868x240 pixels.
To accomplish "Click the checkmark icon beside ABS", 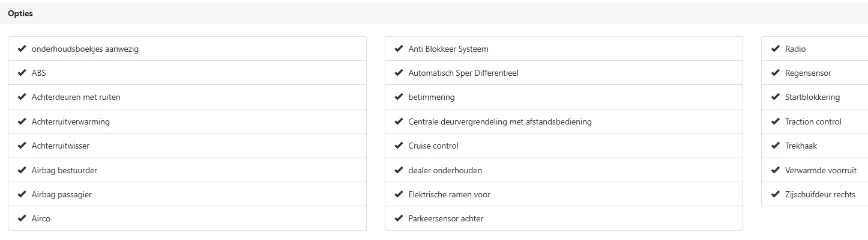I will (22, 73).
